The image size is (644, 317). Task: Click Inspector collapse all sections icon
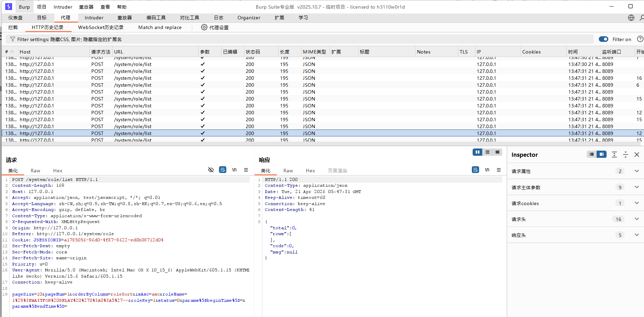click(626, 154)
